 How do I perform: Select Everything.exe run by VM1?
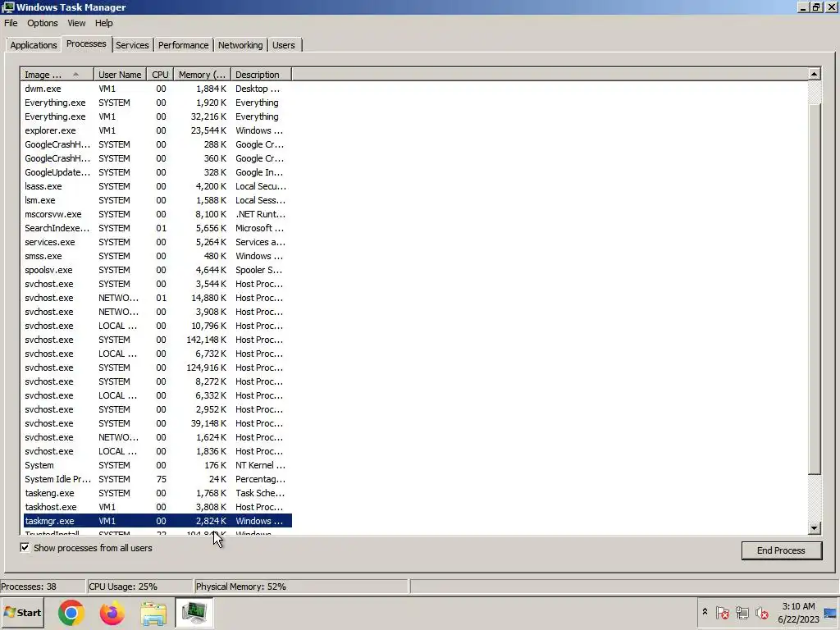[157, 116]
